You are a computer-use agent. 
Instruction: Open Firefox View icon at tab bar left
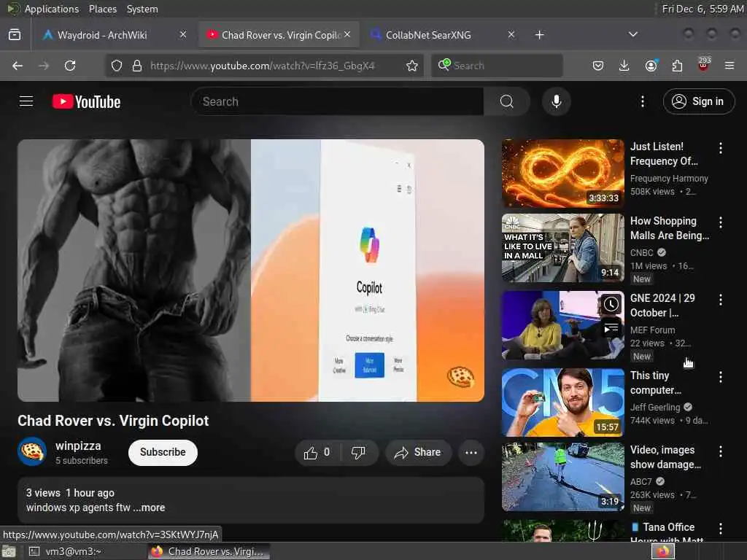coord(15,35)
